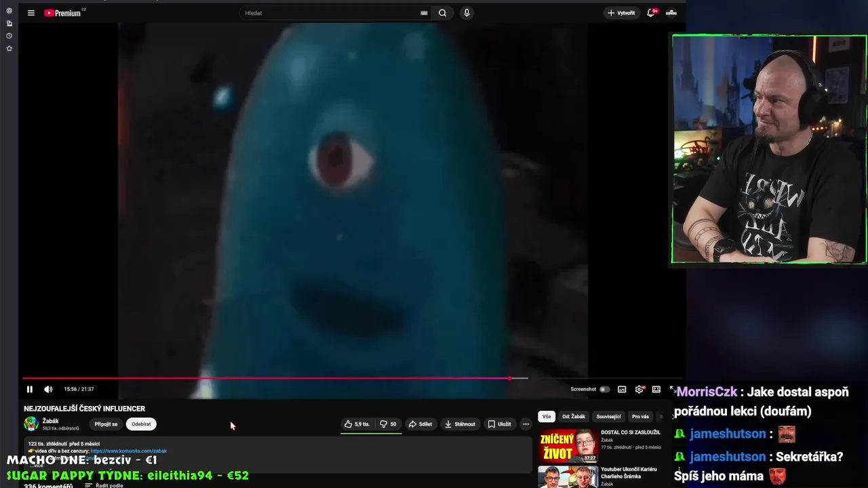Open the notifications bell
The height and width of the screenshot is (488, 868).
click(651, 13)
